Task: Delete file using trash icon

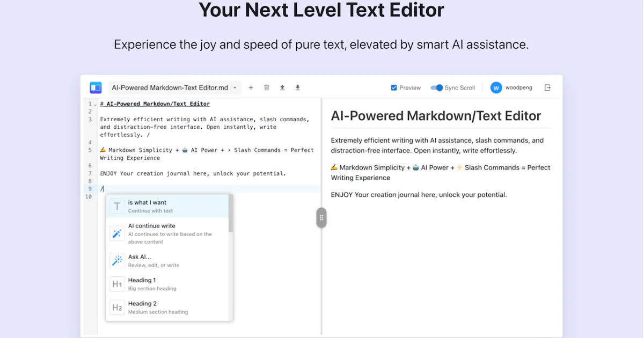Action: click(x=266, y=87)
